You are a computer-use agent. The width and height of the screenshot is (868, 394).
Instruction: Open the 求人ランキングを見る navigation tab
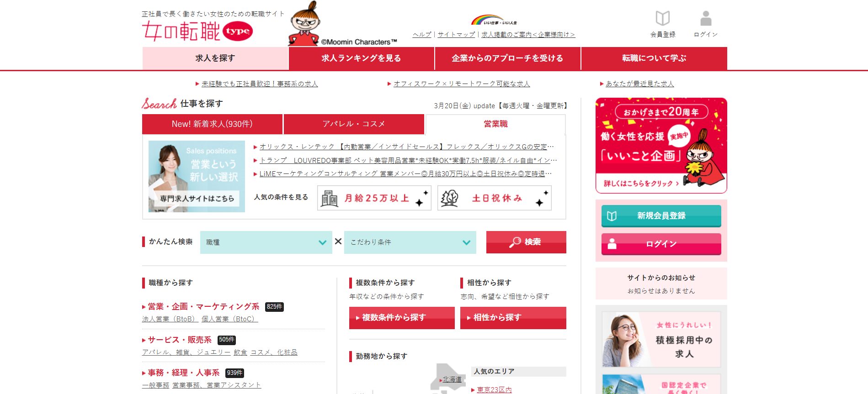pyautogui.click(x=361, y=58)
